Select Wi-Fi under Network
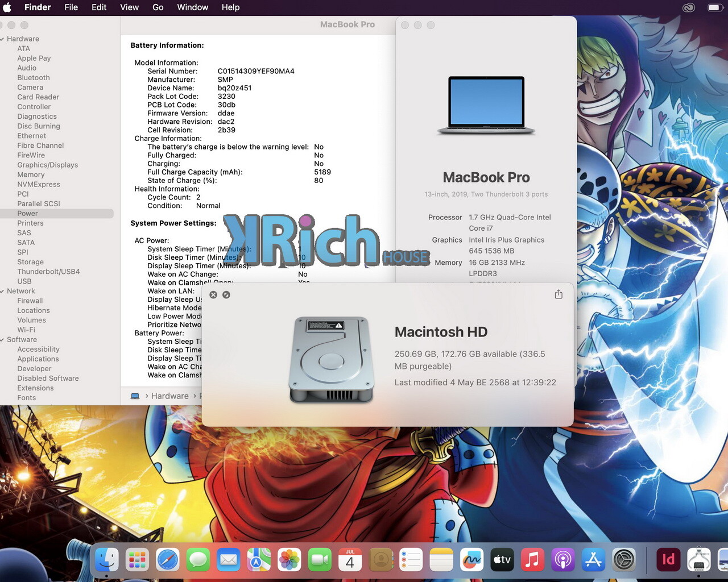This screenshot has width=728, height=582. [x=26, y=330]
